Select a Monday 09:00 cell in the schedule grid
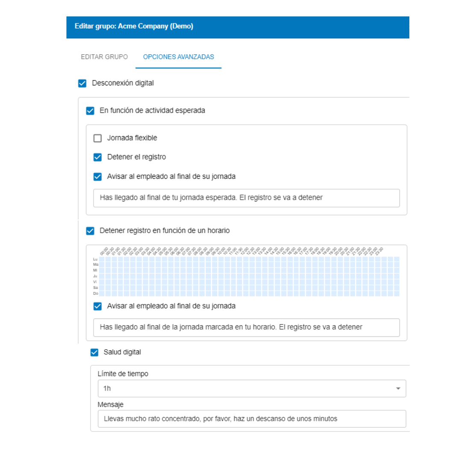Image resolution: width=476 pixels, height=461 pixels. tap(214, 259)
